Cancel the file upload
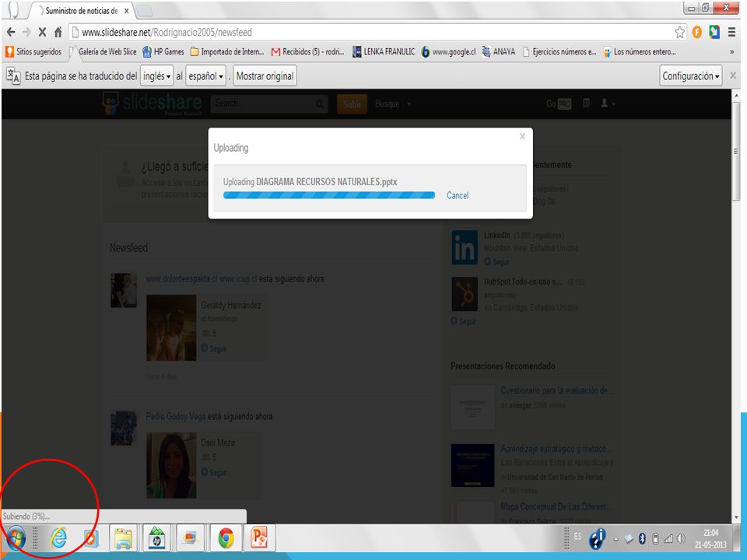Viewport: 747px width, 560px height. [x=458, y=195]
